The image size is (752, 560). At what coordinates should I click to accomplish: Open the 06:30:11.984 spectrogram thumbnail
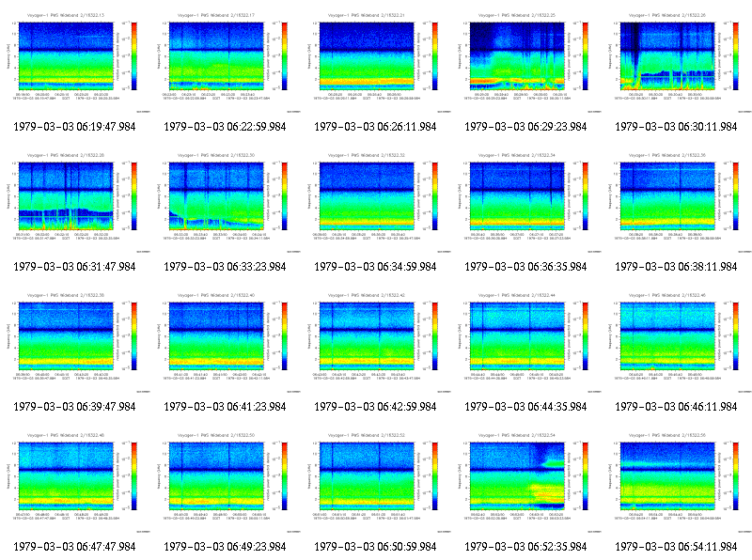tap(677, 62)
